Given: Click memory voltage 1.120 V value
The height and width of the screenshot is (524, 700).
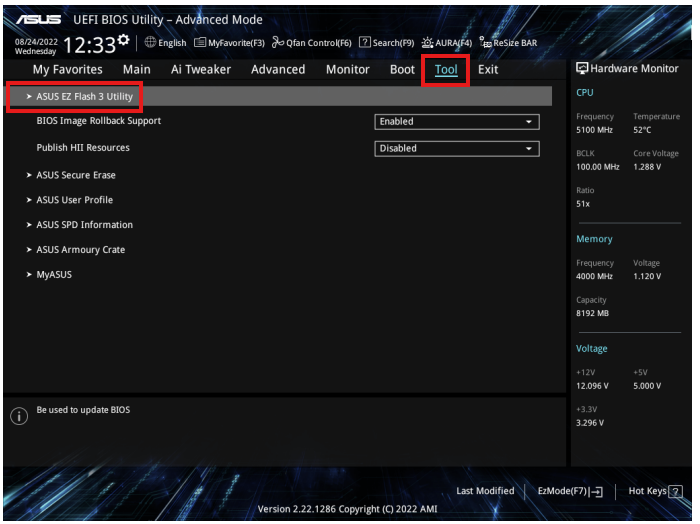Looking at the screenshot, I should (x=647, y=276).
